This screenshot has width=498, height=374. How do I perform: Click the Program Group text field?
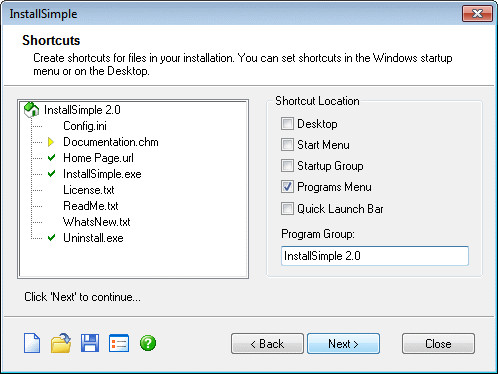[375, 256]
